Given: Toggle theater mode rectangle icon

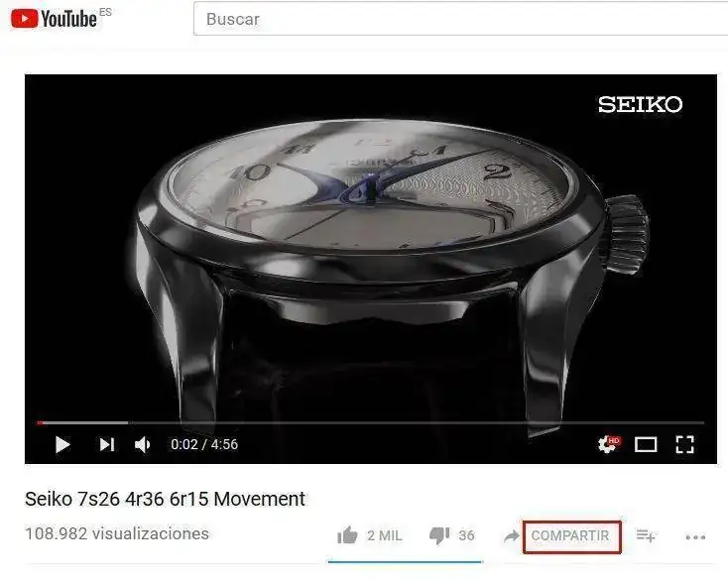Looking at the screenshot, I should (x=646, y=444).
